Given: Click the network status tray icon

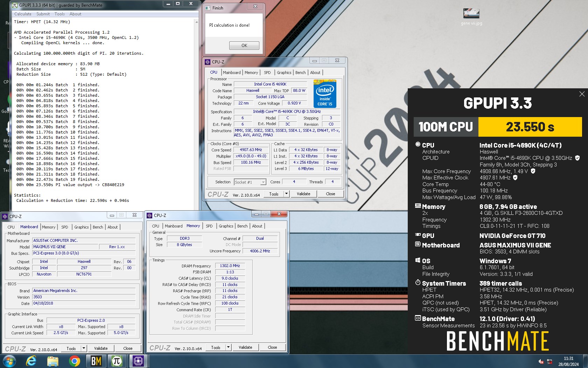Looking at the screenshot, I should (550, 361).
